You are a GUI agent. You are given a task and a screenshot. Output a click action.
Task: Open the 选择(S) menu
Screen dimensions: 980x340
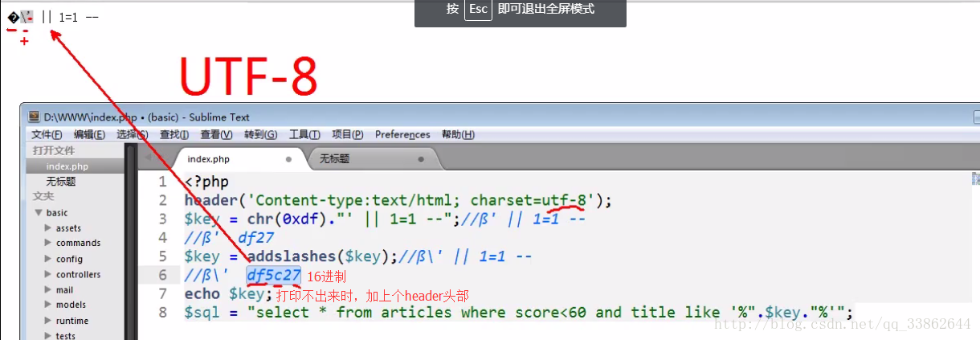[132, 134]
